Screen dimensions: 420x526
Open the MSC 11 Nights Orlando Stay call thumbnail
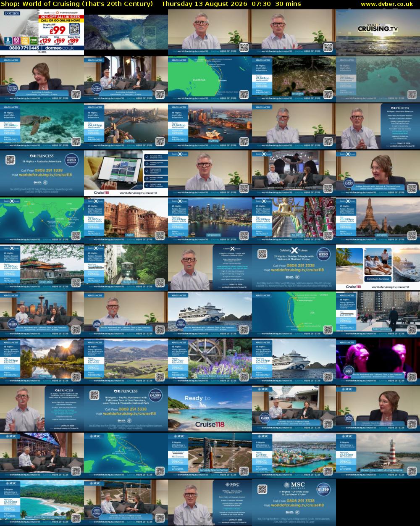[294, 502]
